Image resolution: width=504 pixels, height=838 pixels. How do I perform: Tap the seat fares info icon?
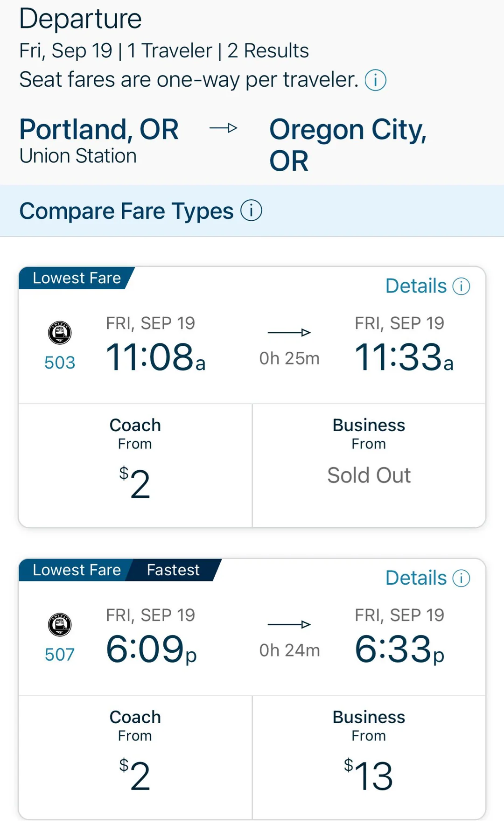click(375, 80)
